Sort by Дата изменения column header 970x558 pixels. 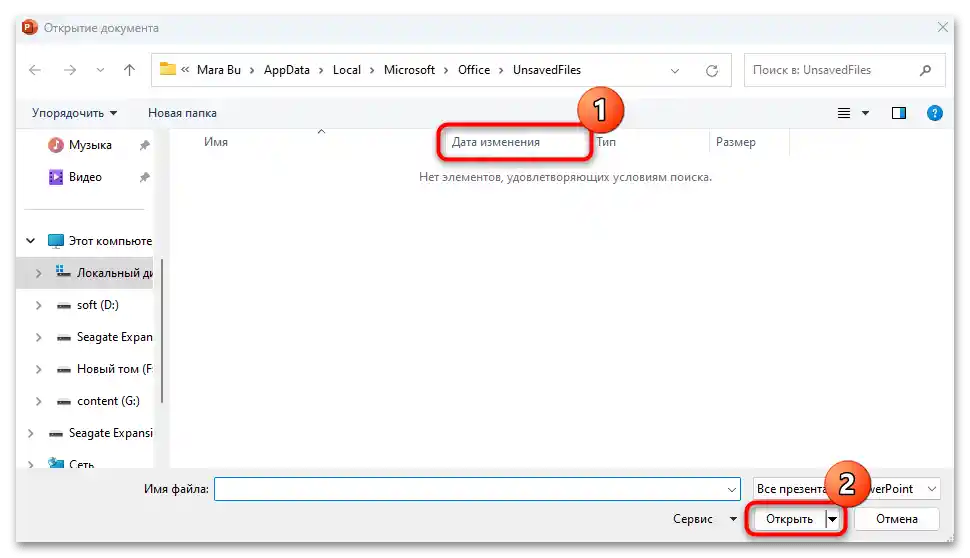pyautogui.click(x=496, y=142)
